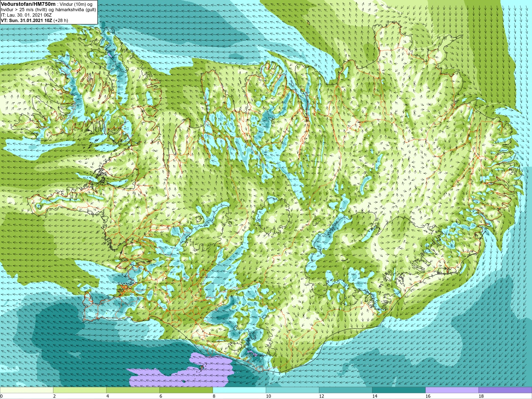Click the legend scale label "8"
Viewport: 532px width, 399px height.
pos(214,396)
